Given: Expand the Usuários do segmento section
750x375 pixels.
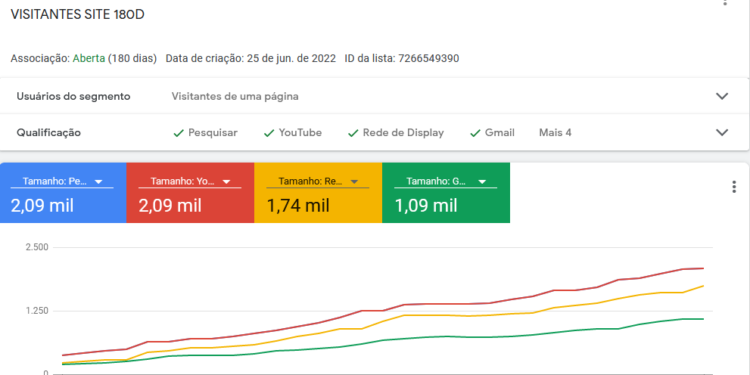Looking at the screenshot, I should (x=722, y=96).
